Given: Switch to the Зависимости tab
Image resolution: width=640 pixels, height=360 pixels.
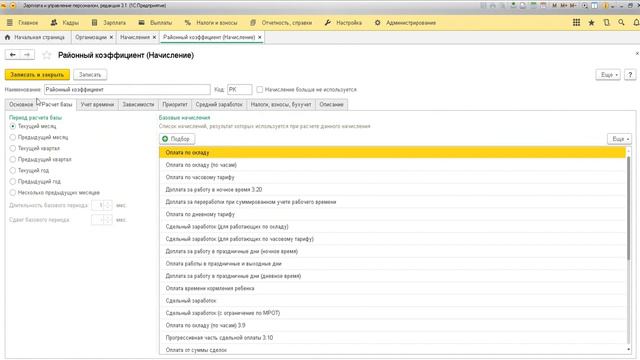Looking at the screenshot, I should pos(138,104).
